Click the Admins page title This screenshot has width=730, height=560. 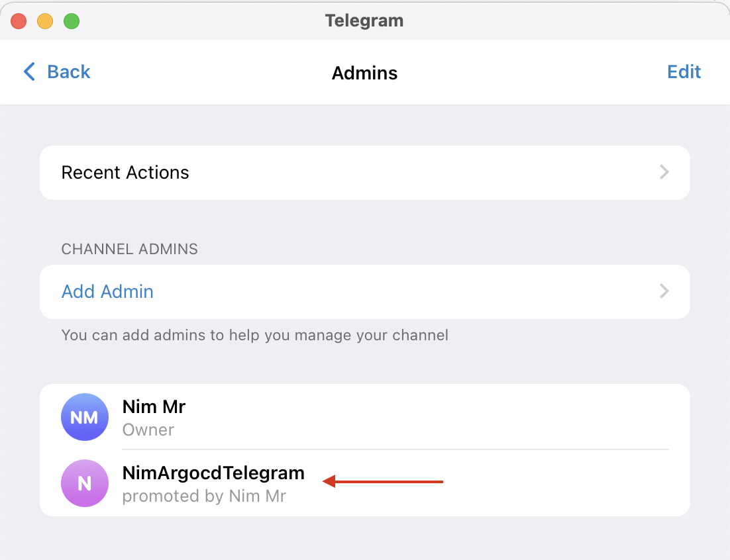(x=364, y=73)
